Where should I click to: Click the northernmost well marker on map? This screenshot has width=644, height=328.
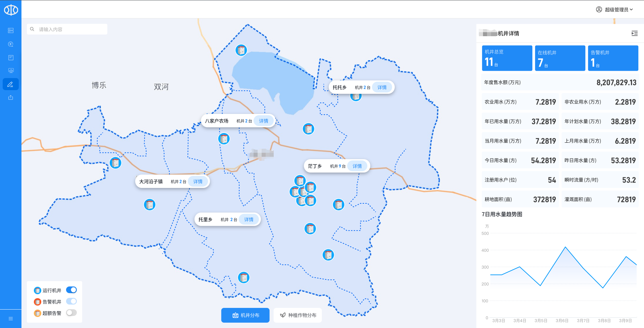click(241, 50)
